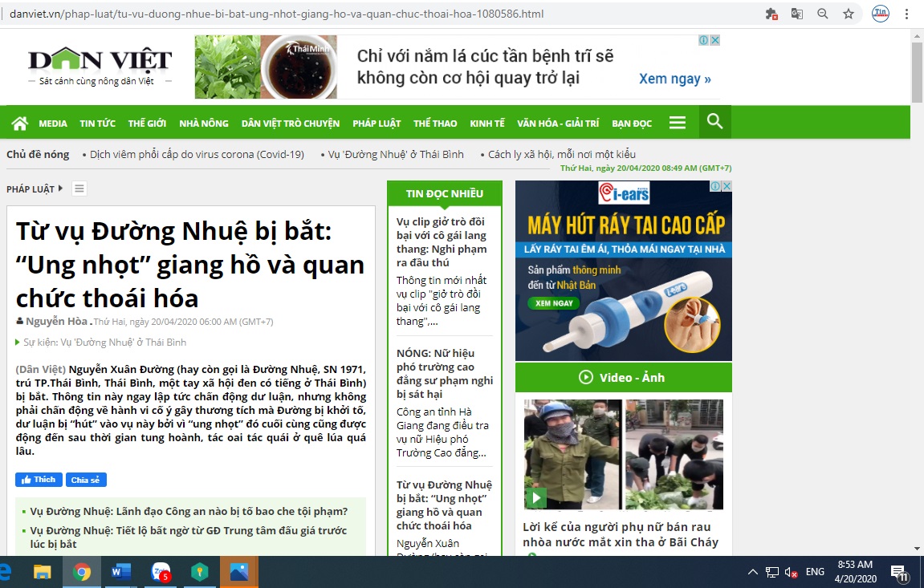Go to BẠN ĐỌC section
This screenshot has width=924, height=588.
tap(632, 123)
